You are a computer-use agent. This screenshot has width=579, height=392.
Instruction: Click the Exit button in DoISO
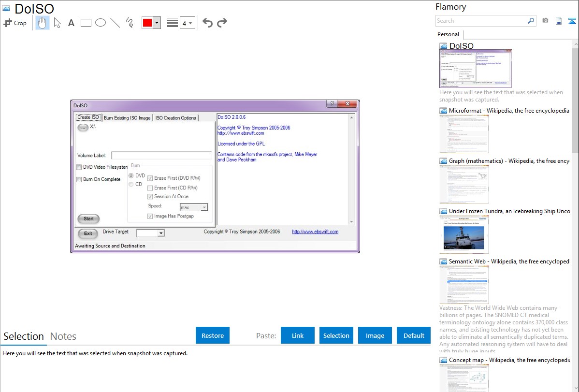coord(88,233)
